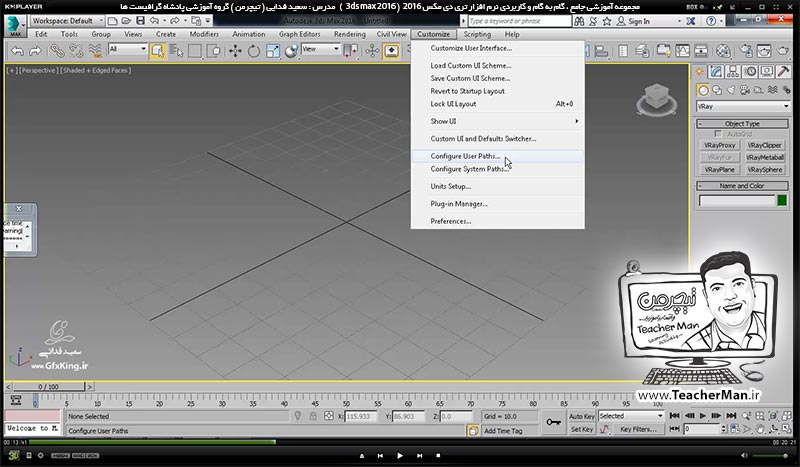Screen dimensions: 800x467
Task: Collapse the Name and Color rollout
Action: point(742,186)
